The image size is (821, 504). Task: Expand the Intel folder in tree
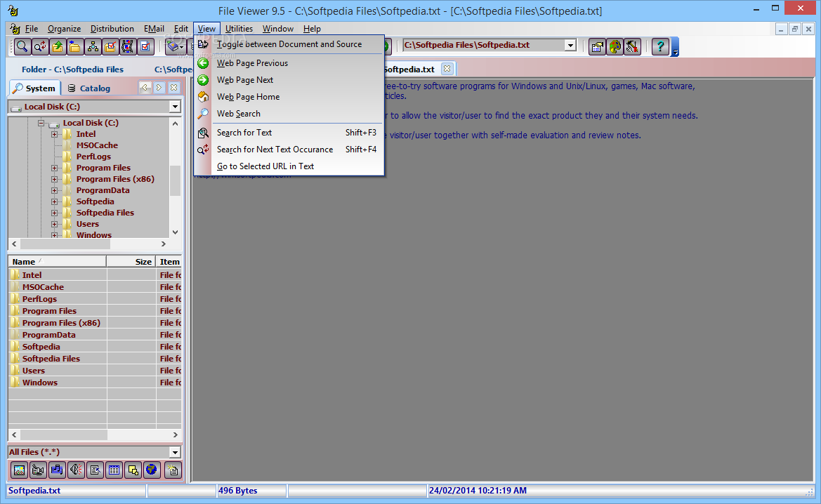[x=55, y=134]
